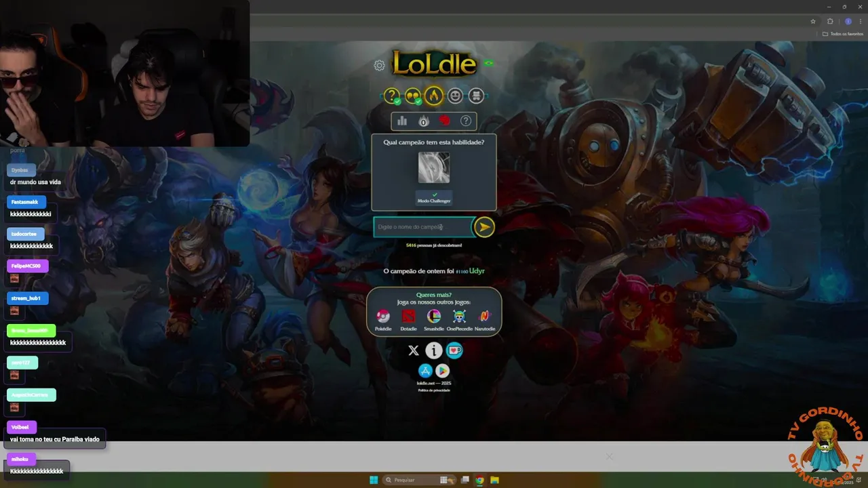Click chat username mihoku
This screenshot has width=868, height=488.
20,459
